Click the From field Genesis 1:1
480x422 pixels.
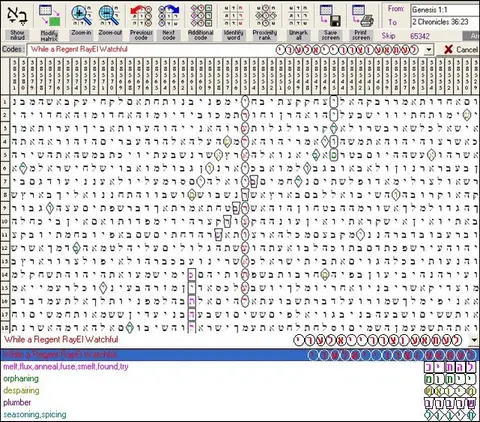coord(445,10)
